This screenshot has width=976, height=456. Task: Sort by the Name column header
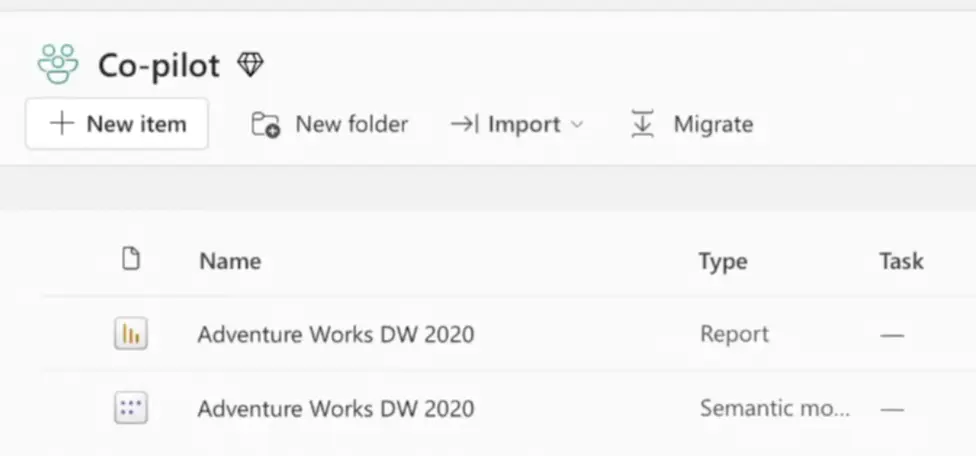(230, 262)
